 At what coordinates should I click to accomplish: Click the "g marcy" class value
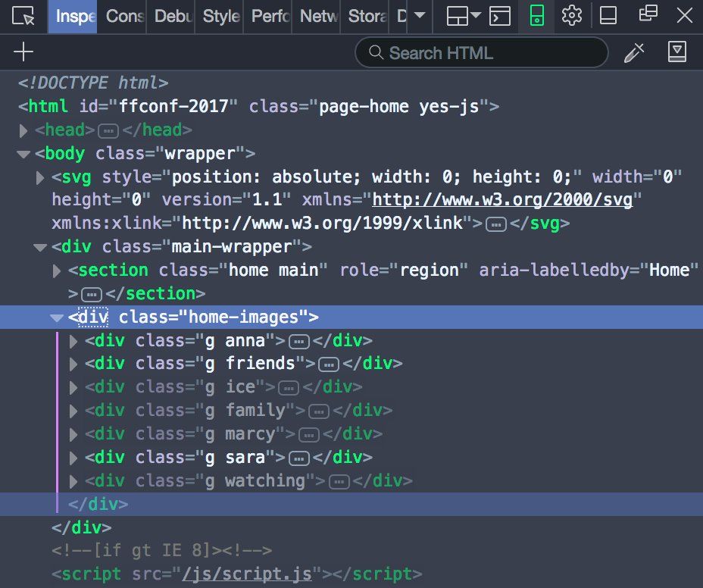(240, 433)
